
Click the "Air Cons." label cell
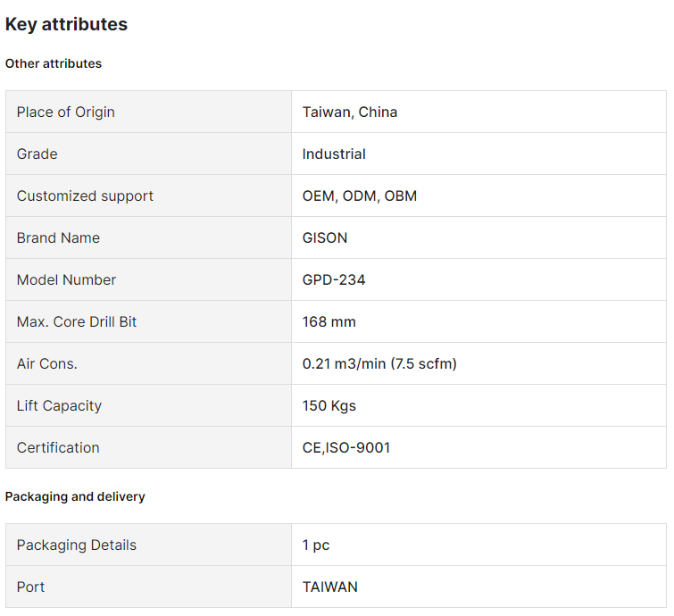pyautogui.click(x=47, y=363)
